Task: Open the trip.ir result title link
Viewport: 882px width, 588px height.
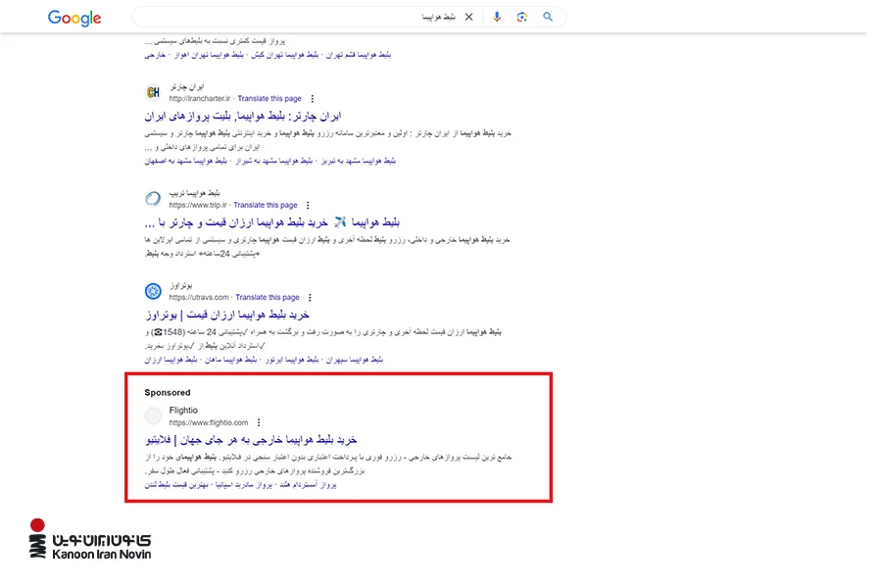Action: 272,222
